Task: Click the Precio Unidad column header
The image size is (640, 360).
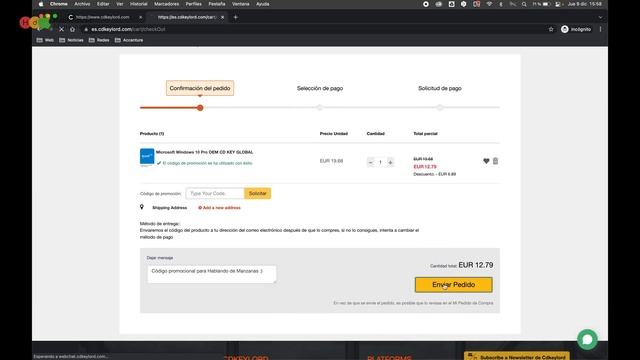Action: (334, 133)
